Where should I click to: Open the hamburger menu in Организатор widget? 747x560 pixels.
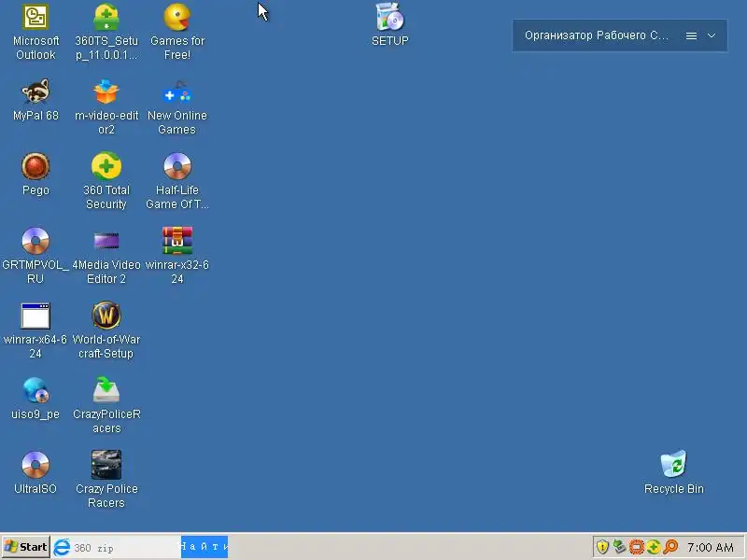[691, 35]
